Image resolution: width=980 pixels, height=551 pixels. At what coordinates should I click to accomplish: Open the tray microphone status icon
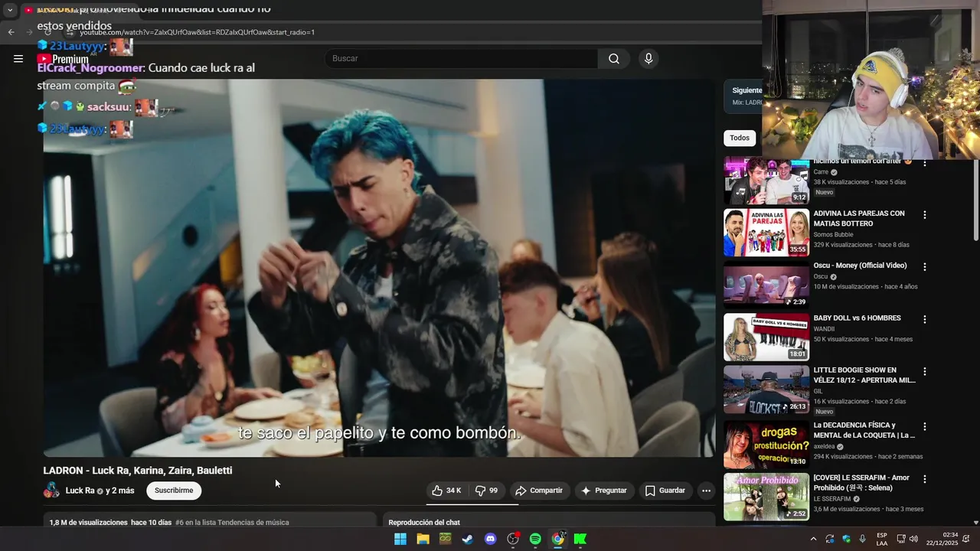pyautogui.click(x=863, y=539)
